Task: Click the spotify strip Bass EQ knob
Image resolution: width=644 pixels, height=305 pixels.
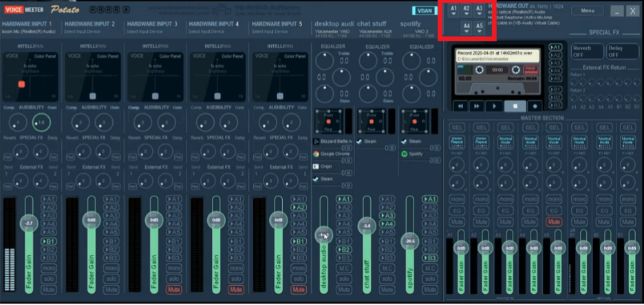Action: click(x=411, y=94)
